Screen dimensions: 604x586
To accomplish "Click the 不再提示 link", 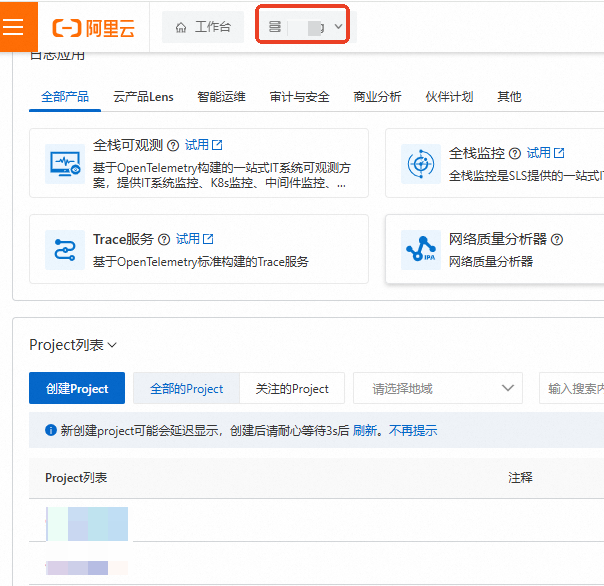I will [413, 430].
